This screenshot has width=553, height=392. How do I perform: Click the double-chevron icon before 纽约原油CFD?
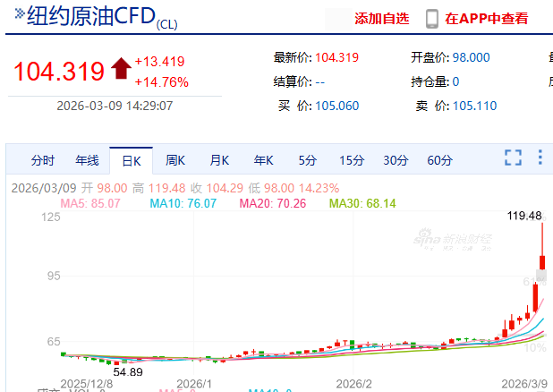pyautogui.click(x=19, y=15)
